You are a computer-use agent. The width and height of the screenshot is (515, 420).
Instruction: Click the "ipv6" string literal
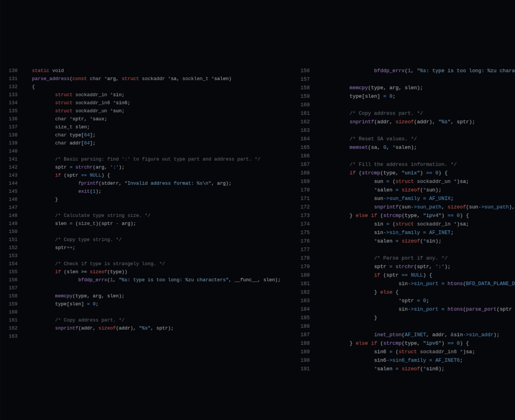click(x=432, y=343)
